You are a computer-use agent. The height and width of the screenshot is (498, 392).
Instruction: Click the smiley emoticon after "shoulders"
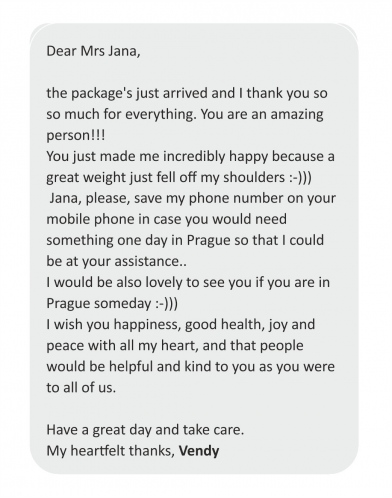[300, 177]
